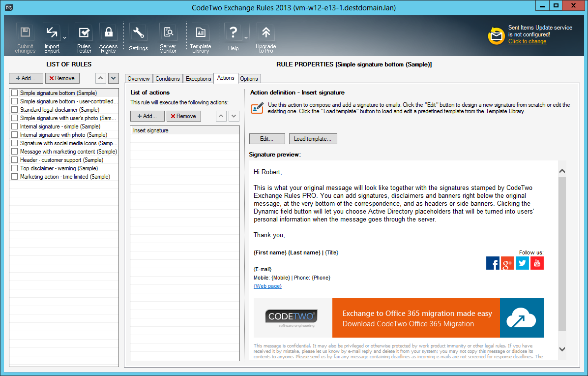Move selected action up in list of actions
This screenshot has height=376, width=588.
point(221,116)
